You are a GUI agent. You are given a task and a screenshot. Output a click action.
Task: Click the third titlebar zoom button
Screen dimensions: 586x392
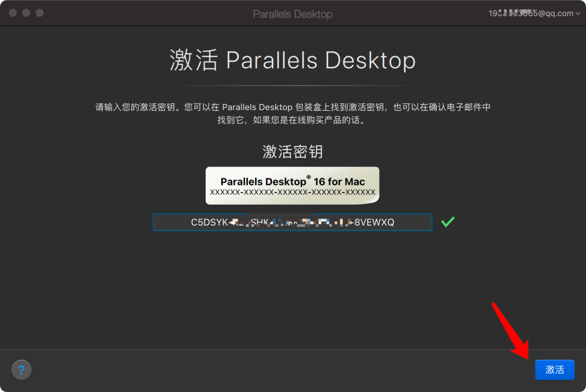click(x=40, y=12)
